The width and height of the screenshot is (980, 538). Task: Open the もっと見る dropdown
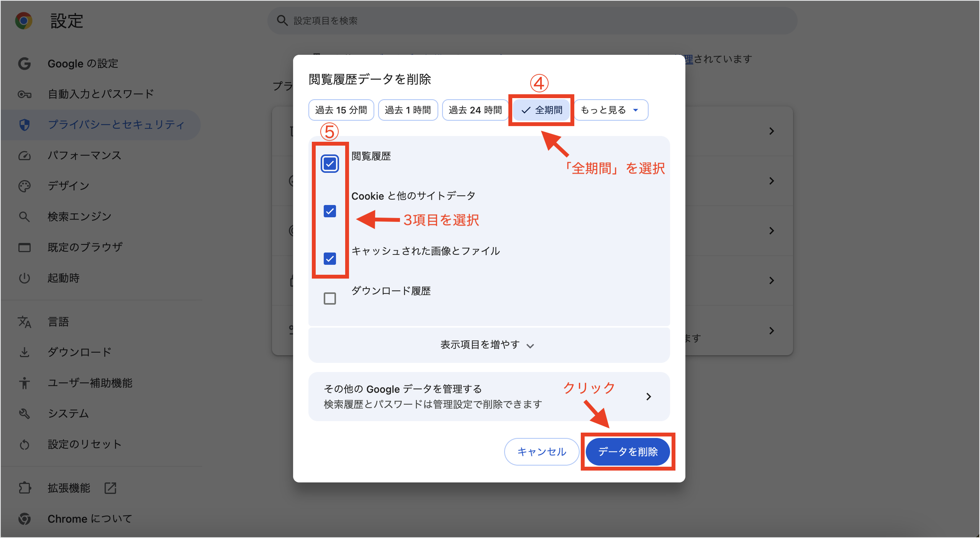coord(610,110)
